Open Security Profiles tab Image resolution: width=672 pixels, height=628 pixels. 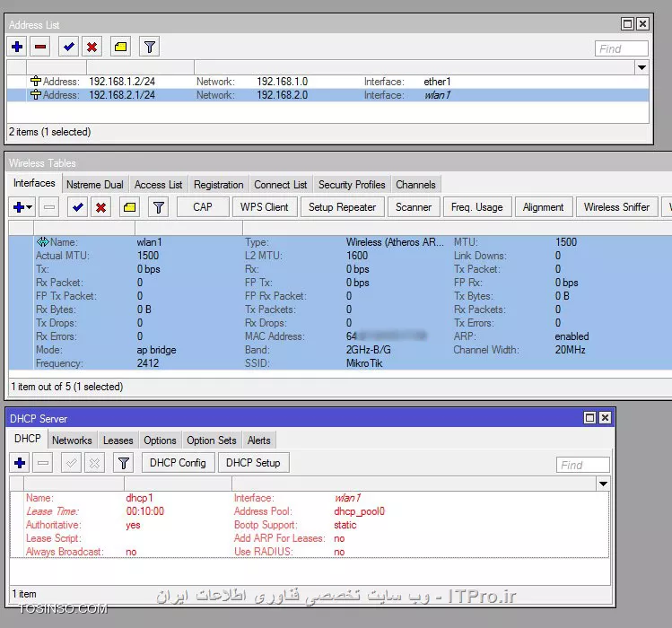coord(352,185)
